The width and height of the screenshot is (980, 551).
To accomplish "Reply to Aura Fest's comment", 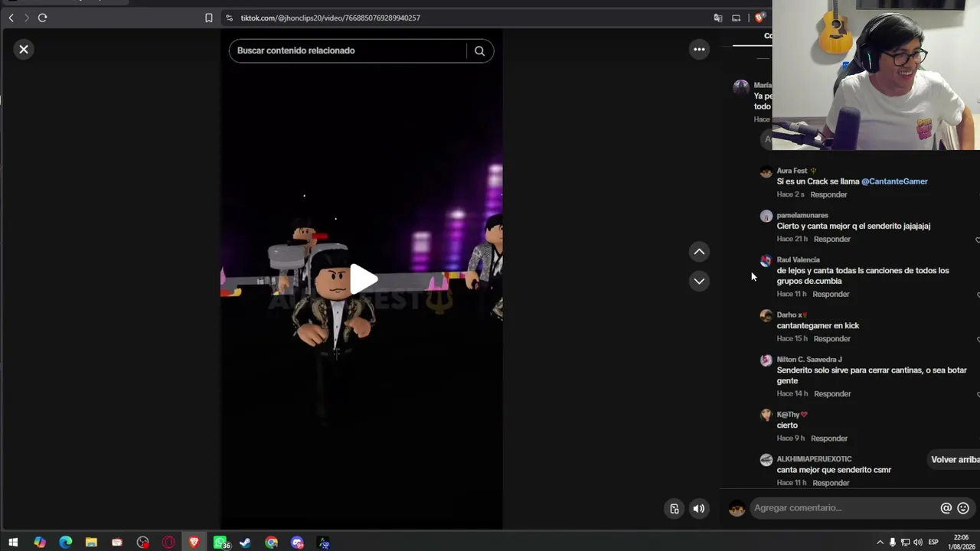I will tap(828, 194).
